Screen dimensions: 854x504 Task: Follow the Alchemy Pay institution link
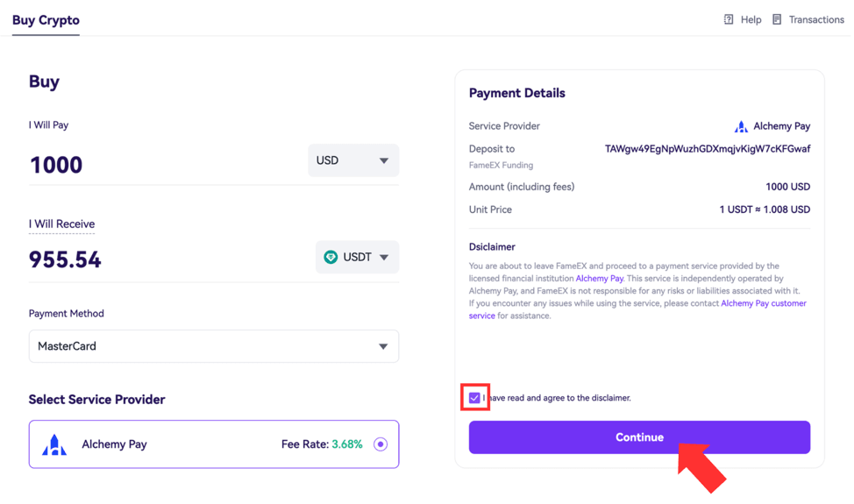[x=600, y=278]
